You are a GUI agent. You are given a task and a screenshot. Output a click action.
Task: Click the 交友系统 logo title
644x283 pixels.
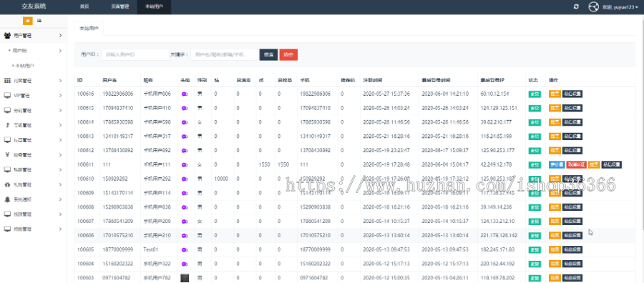(34, 6)
